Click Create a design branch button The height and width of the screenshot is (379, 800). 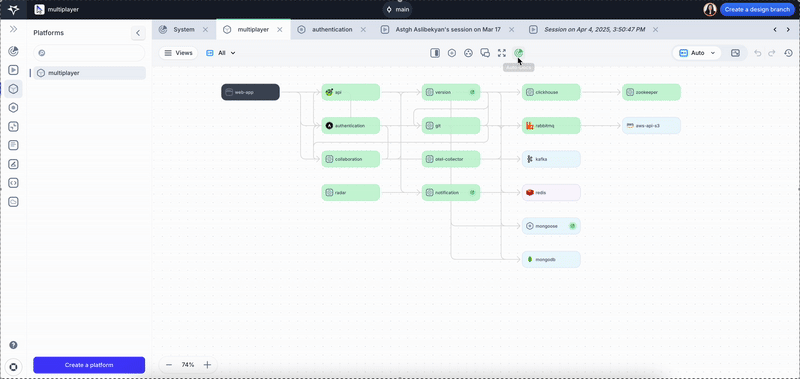758,9
